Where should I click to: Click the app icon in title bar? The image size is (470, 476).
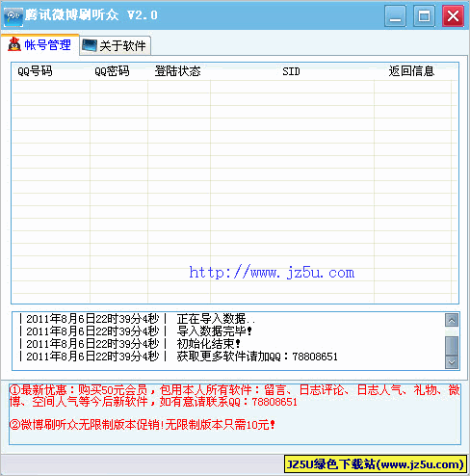(x=13, y=16)
